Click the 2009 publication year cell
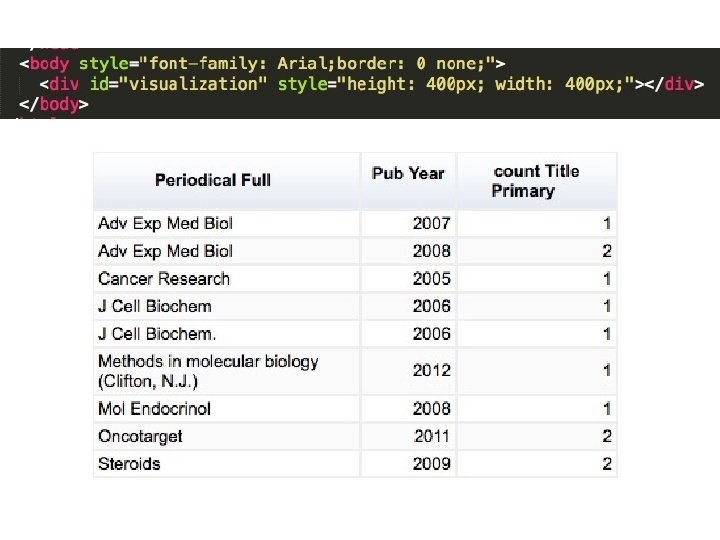This screenshot has width=720, height=540. pos(431,464)
